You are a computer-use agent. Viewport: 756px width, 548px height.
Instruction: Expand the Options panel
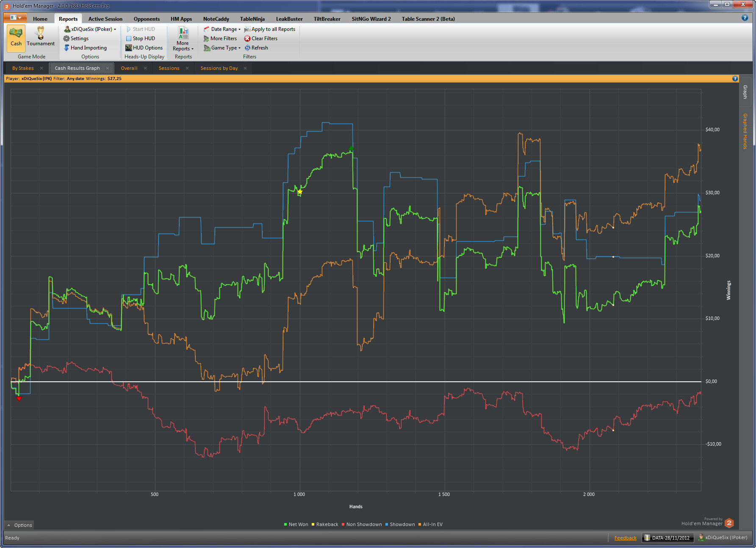pyautogui.click(x=19, y=525)
